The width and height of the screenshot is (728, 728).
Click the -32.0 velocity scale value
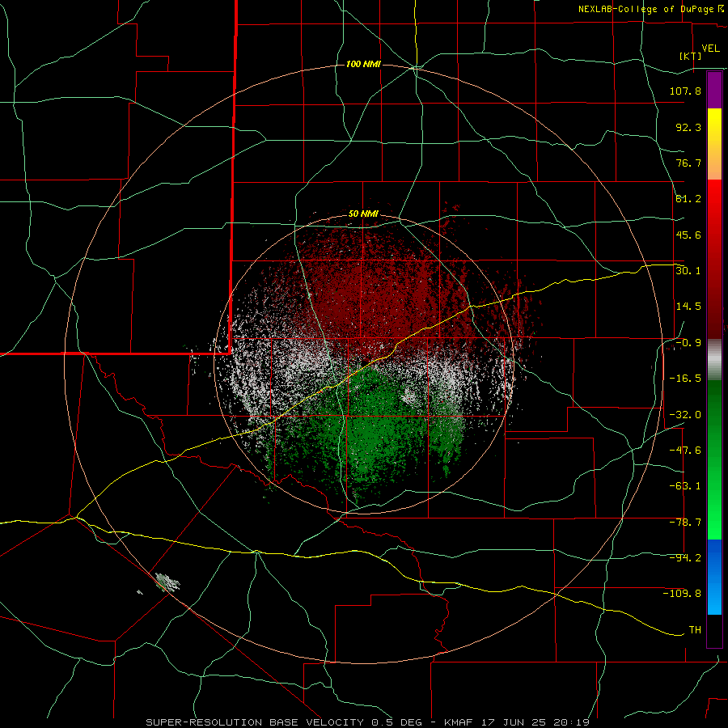(x=685, y=415)
